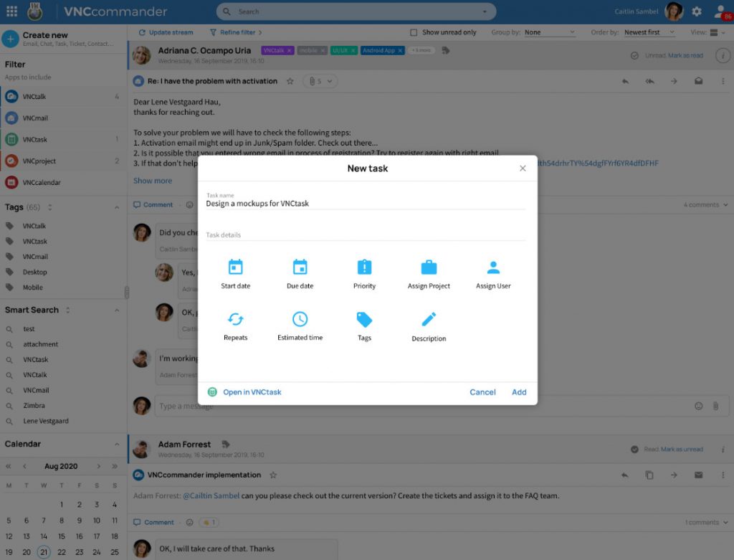Reply all to the activation email

coord(649,81)
